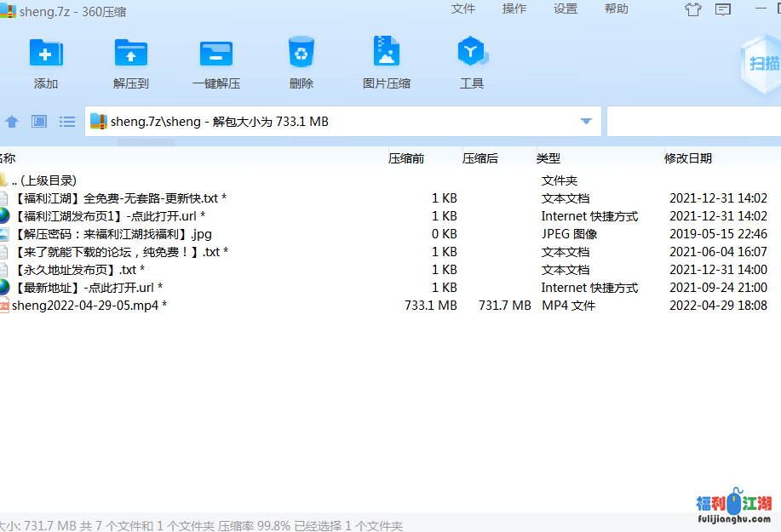This screenshot has width=781, height=532.
Task: Sort files by 修改日期 column header
Action: coord(688,158)
